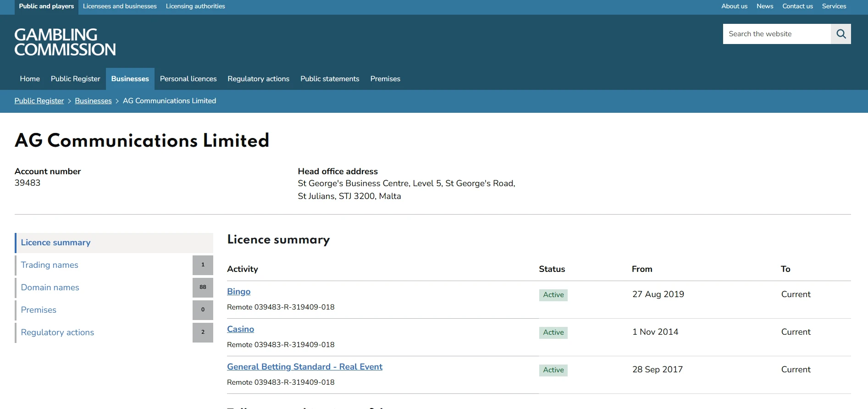868x409 pixels.
Task: Select Licence summary in the side menu
Action: tap(114, 243)
